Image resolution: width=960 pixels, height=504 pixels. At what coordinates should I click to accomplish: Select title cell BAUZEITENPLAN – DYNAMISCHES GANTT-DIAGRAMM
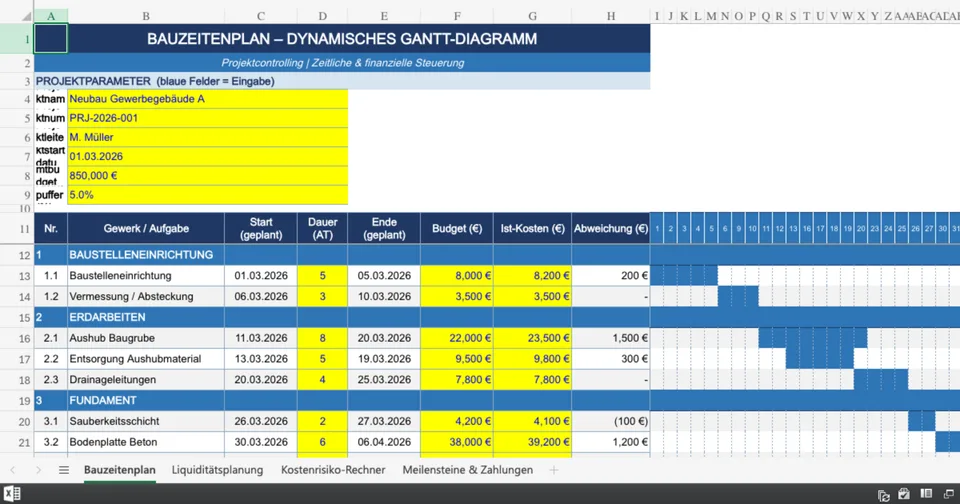pyautogui.click(x=342, y=39)
